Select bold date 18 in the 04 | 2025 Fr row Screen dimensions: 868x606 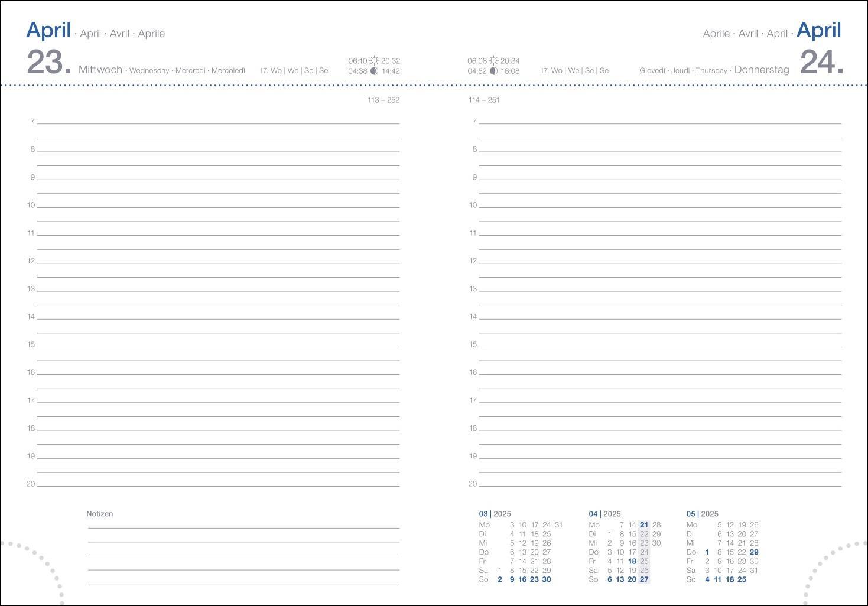coord(632,561)
